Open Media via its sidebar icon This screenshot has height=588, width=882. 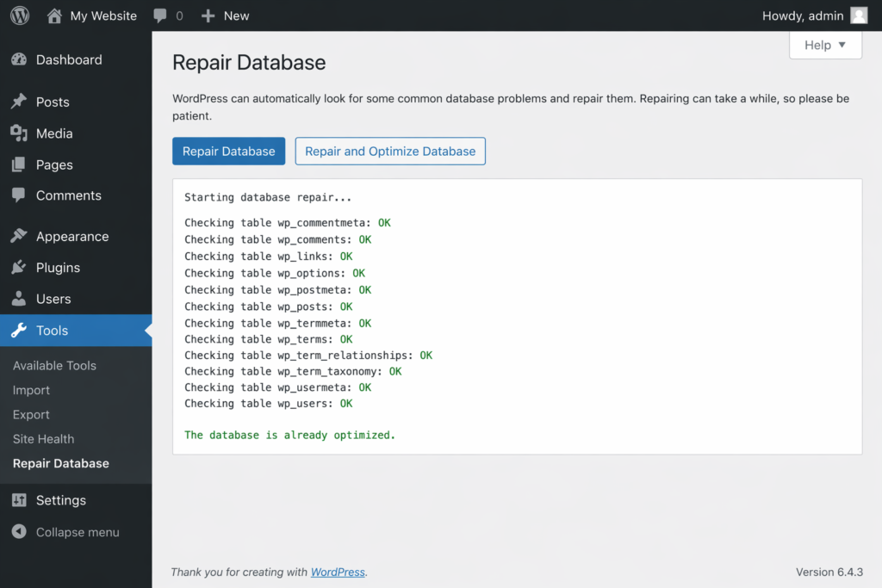(21, 133)
